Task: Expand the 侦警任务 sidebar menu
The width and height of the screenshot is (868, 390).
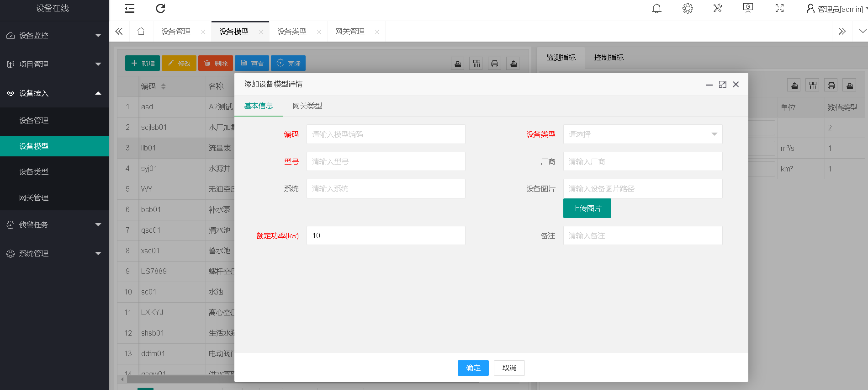Action: pos(54,224)
